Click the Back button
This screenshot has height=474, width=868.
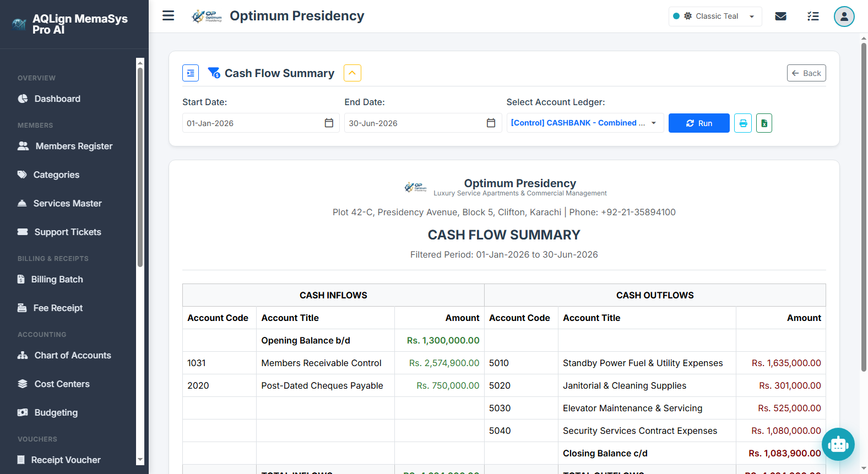tap(806, 73)
